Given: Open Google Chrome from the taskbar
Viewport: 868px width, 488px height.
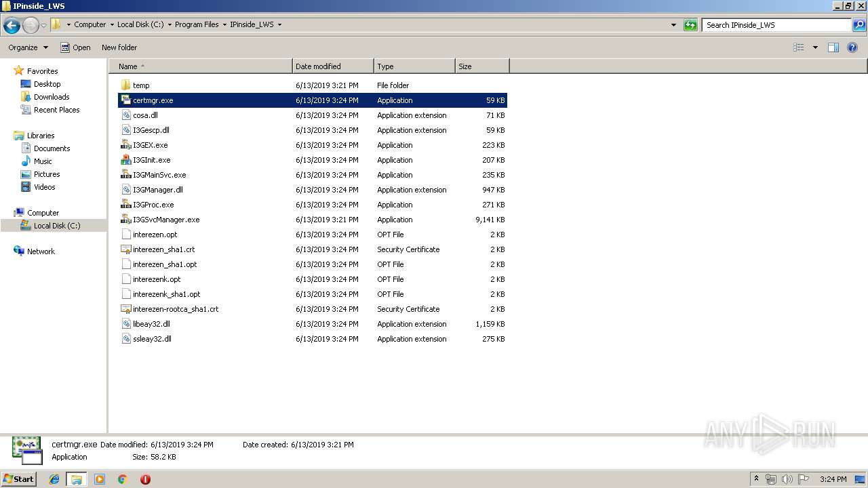Looking at the screenshot, I should (122, 479).
